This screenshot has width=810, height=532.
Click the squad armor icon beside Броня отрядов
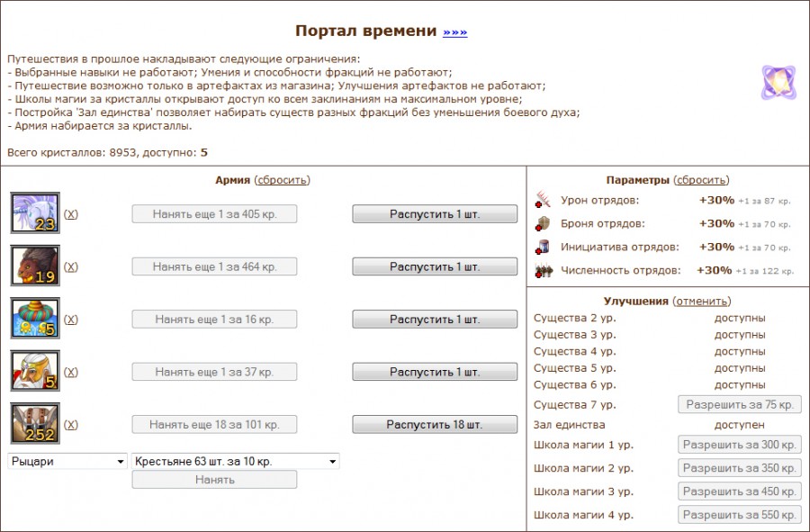coord(543,223)
